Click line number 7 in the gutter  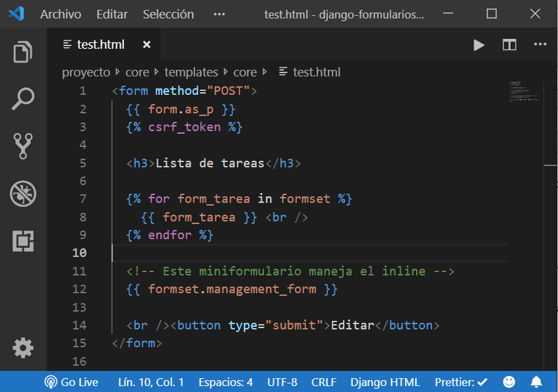point(83,199)
